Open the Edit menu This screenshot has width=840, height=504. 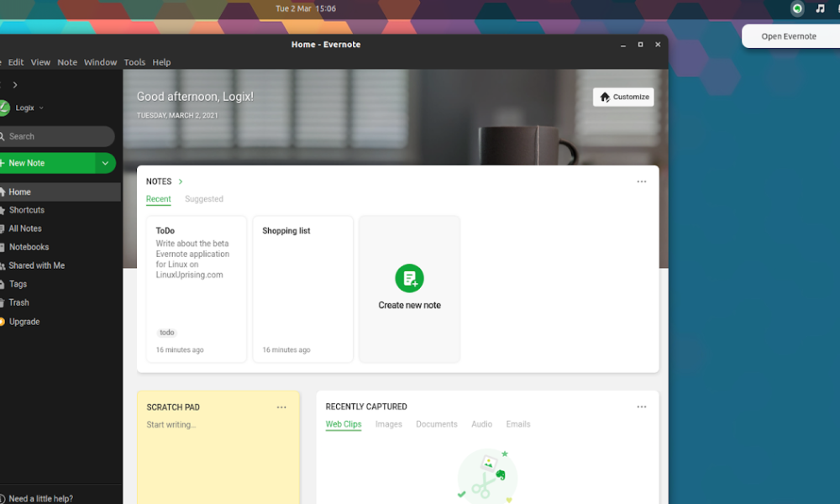coord(15,62)
